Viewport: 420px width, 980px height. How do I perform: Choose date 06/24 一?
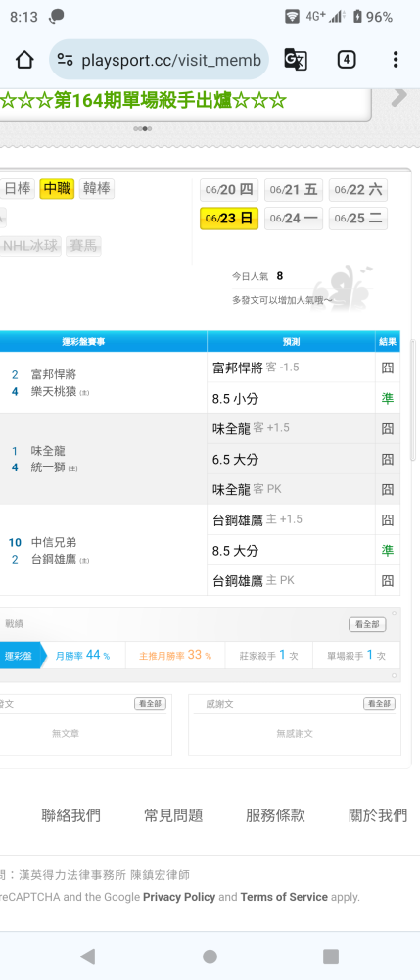(x=294, y=219)
